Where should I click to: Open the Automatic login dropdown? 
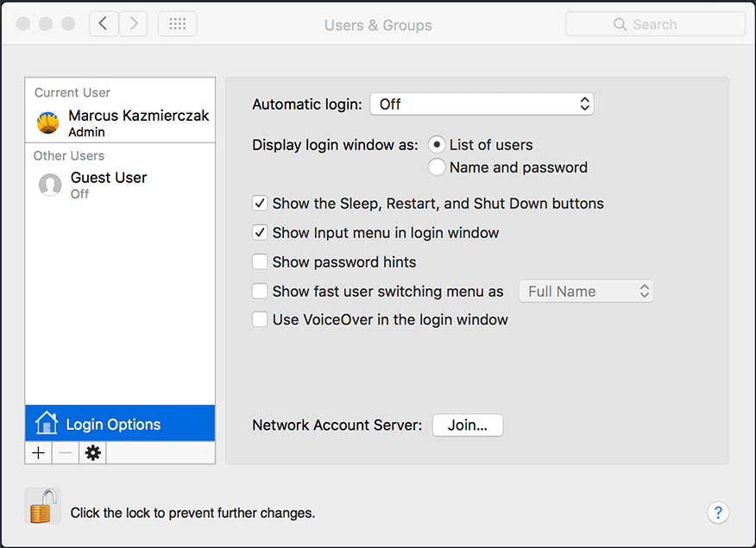pos(482,104)
